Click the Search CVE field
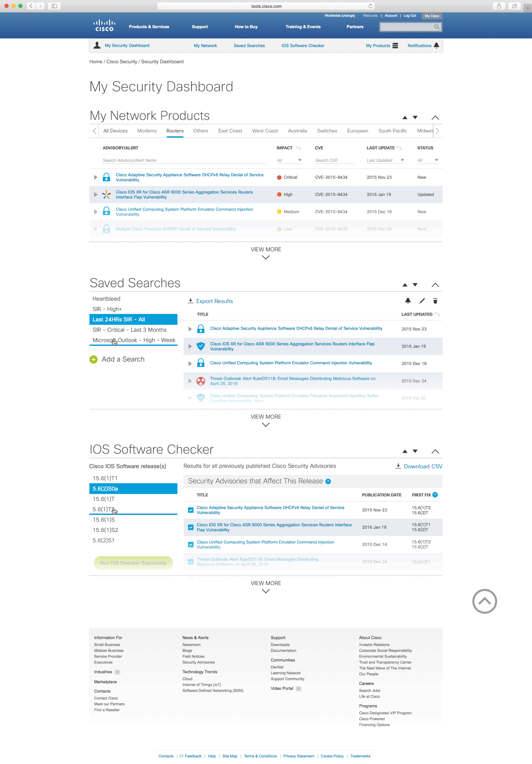532x764 pixels. [334, 160]
